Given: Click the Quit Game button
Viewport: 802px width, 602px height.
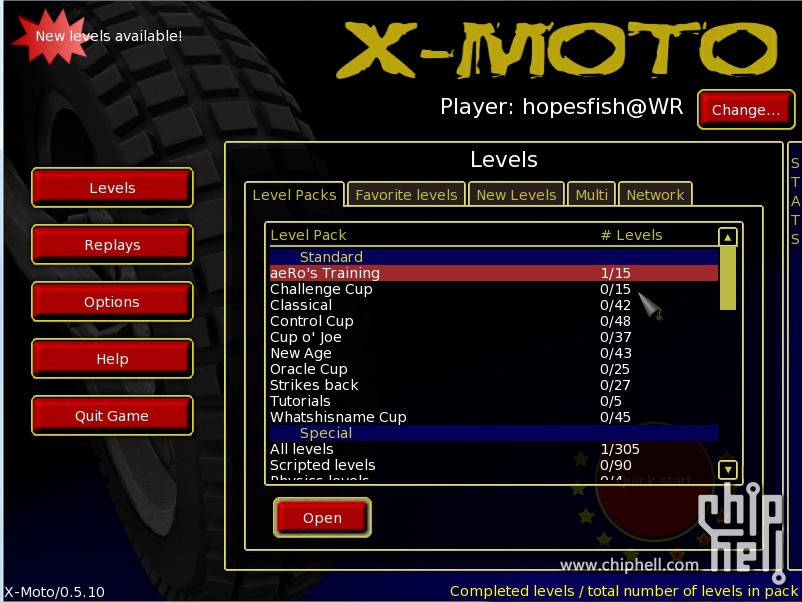Looking at the screenshot, I should tap(112, 416).
